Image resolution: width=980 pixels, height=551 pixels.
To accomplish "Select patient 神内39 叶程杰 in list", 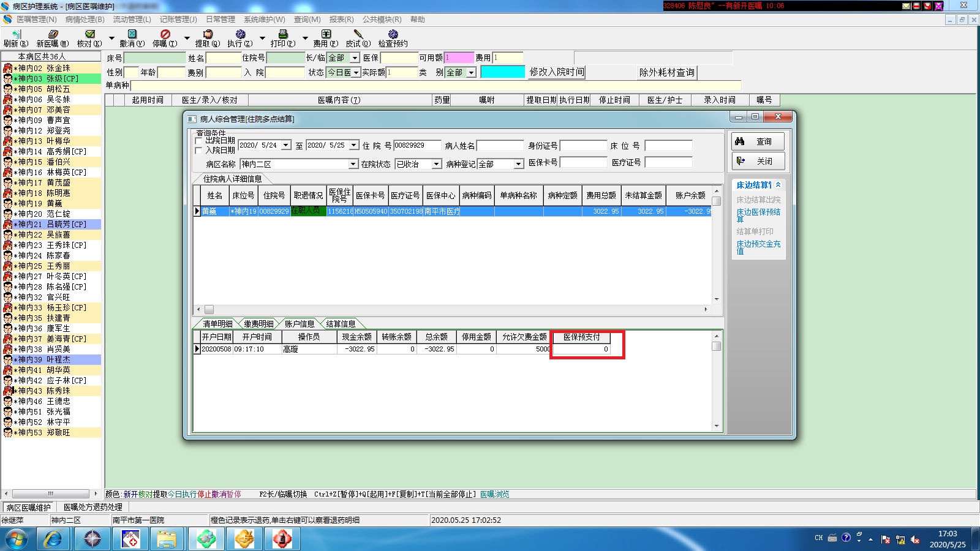I will 51,359.
